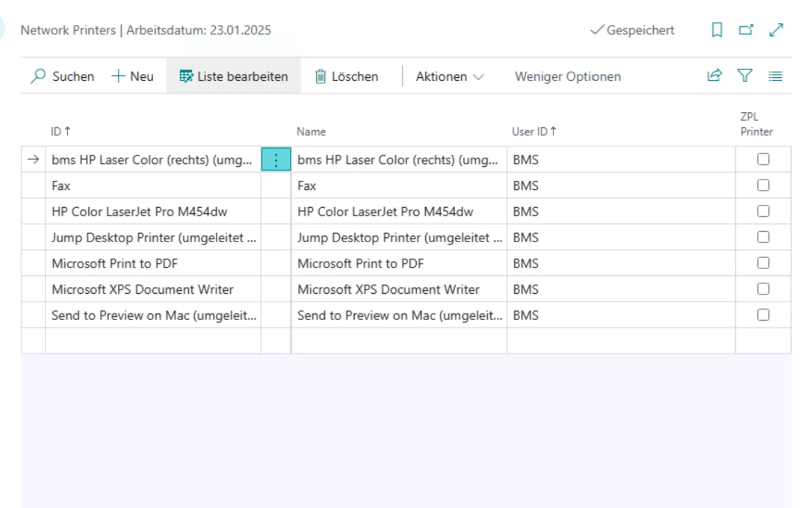
Task: Toggle ZPL Printer checkbox for Fax row
Action: 763,185
